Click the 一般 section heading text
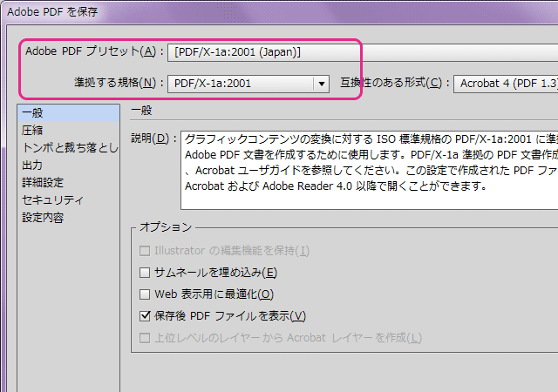The width and height of the screenshot is (558, 392). tap(141, 111)
